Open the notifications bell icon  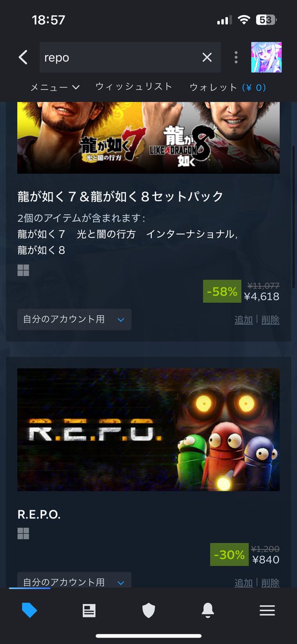point(208,610)
